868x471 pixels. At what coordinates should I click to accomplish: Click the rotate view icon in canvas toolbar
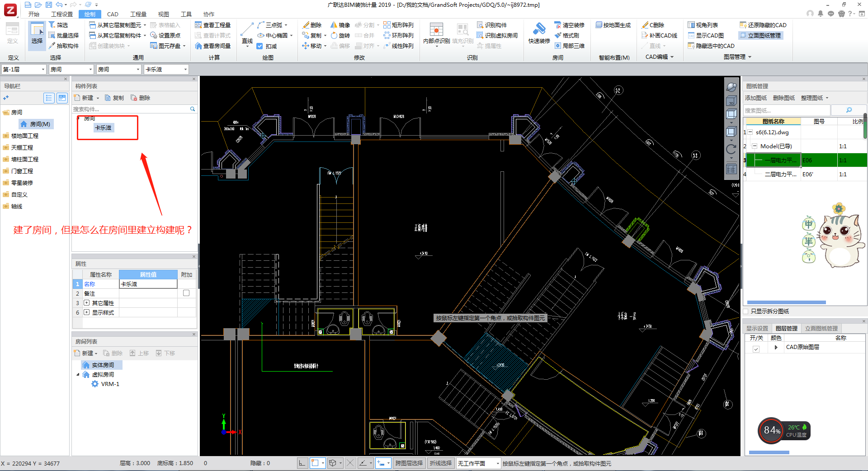pos(731,149)
